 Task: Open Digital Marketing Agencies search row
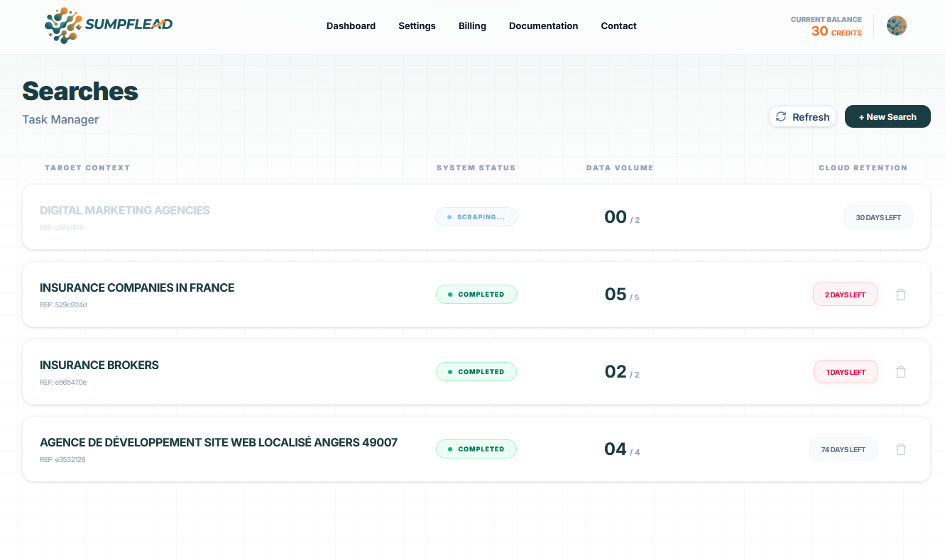click(476, 217)
